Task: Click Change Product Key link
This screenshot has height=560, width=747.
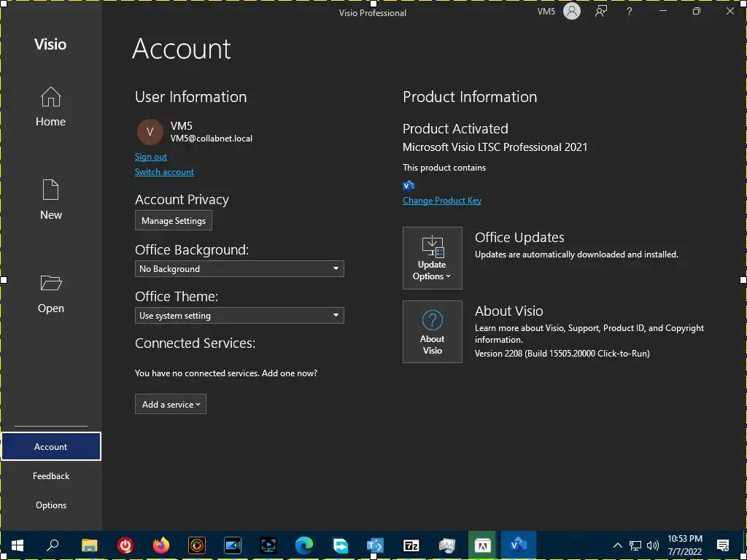Action: [x=441, y=201]
